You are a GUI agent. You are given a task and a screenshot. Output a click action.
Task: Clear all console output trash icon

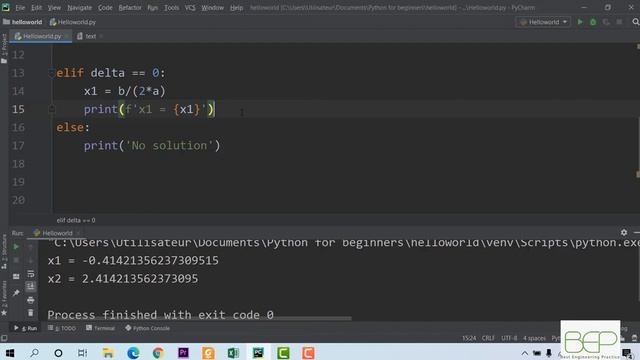[x=31, y=313]
